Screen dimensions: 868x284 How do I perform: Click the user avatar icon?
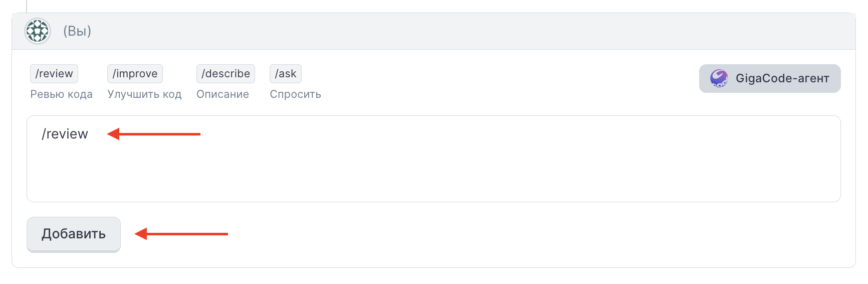click(38, 31)
